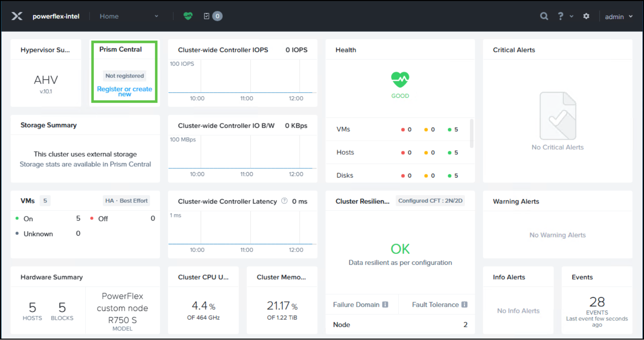644x340 pixels.
Task: Open the admin user dropdown
Action: (619, 17)
